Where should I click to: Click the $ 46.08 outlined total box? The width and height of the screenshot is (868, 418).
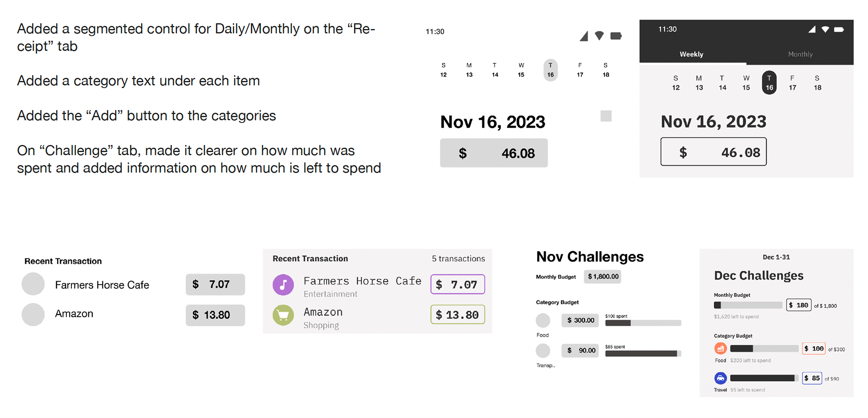click(x=713, y=152)
